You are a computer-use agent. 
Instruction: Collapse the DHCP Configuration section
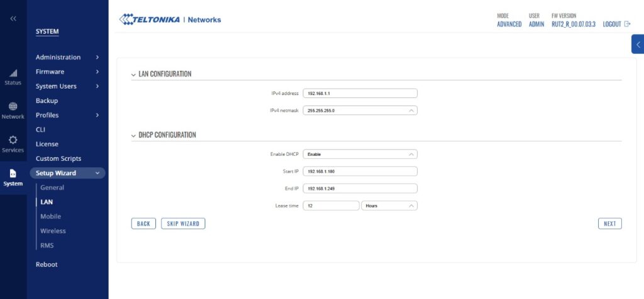pos(133,136)
